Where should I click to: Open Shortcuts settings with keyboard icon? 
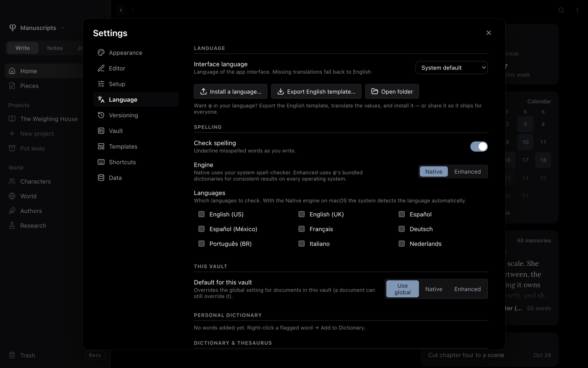coord(136,162)
